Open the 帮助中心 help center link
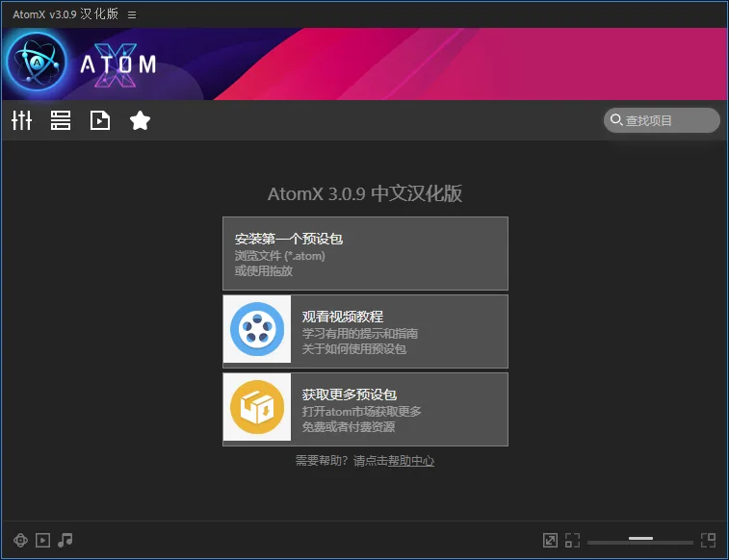 tap(411, 461)
